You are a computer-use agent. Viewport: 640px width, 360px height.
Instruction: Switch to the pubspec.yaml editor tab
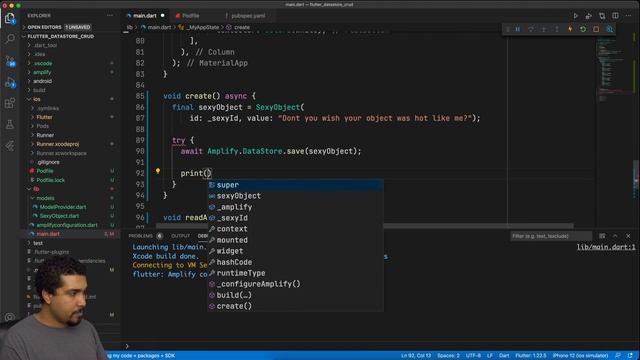point(248,16)
